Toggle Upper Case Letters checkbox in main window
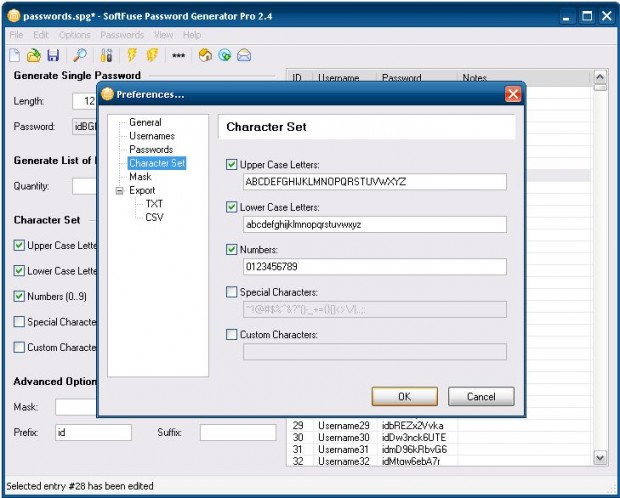 [19, 245]
